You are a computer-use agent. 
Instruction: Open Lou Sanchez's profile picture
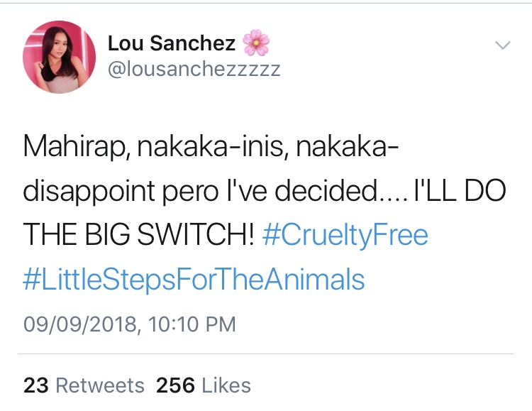pyautogui.click(x=59, y=57)
